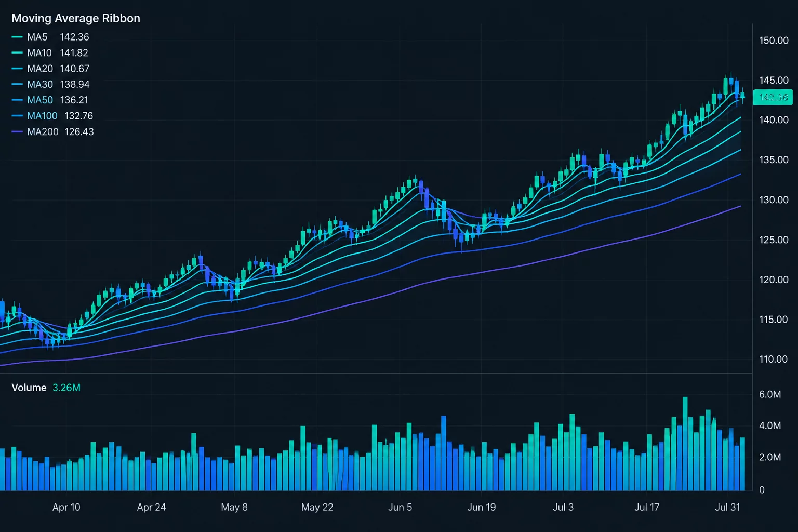Click the 6.0M volume axis label
Image resolution: width=798 pixels, height=532 pixels.
pyautogui.click(x=770, y=394)
